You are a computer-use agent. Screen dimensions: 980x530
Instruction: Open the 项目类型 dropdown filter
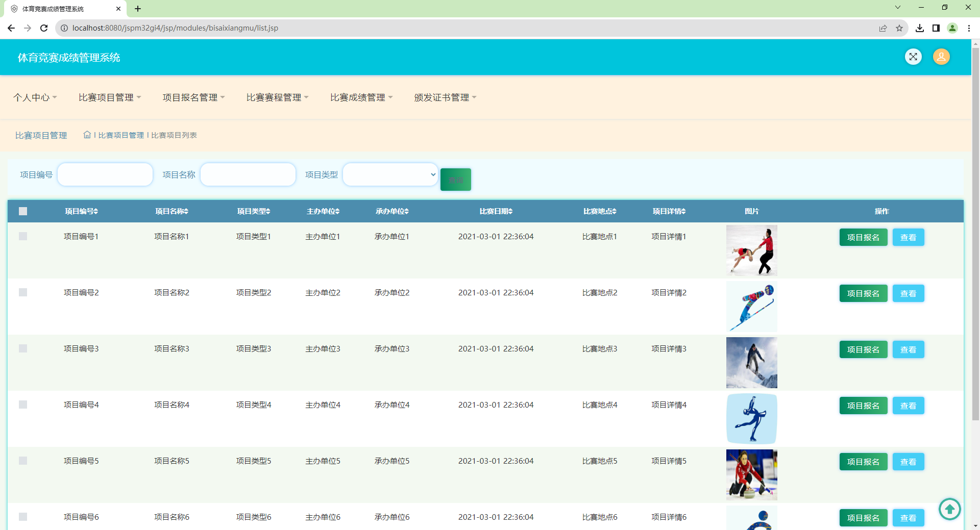[x=390, y=174]
